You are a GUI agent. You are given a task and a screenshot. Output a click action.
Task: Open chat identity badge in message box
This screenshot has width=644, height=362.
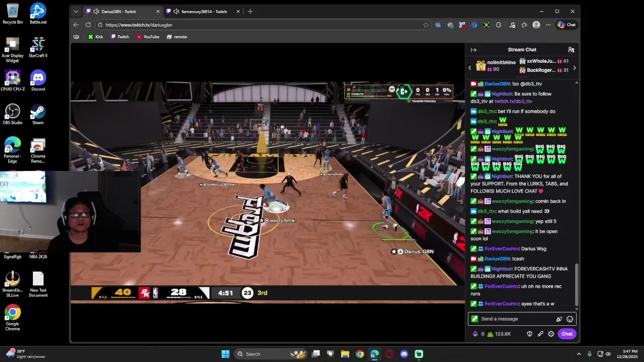click(474, 319)
